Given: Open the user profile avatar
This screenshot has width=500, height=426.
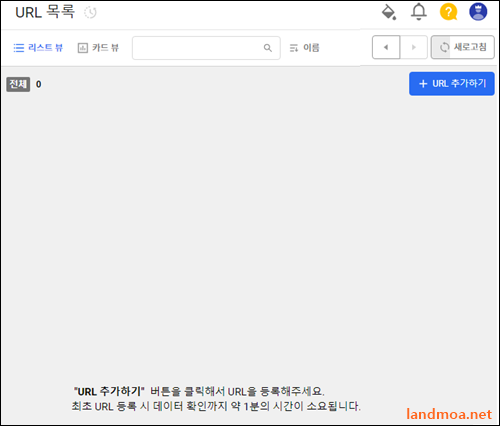Looking at the screenshot, I should pos(478,12).
